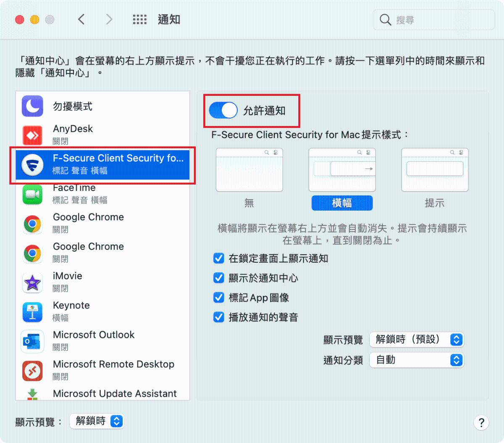This screenshot has width=504, height=443.
Task: Click into the 搜尋 search field
Action: click(434, 20)
